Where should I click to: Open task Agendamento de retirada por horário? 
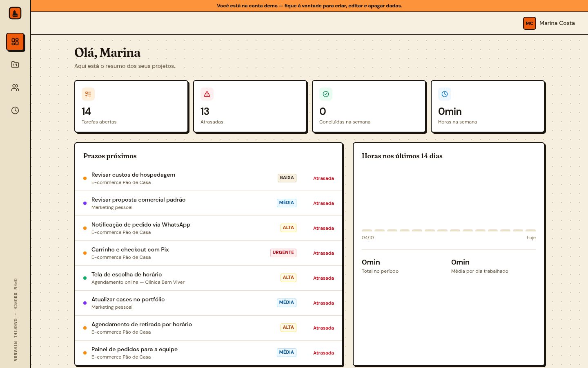coord(209,328)
